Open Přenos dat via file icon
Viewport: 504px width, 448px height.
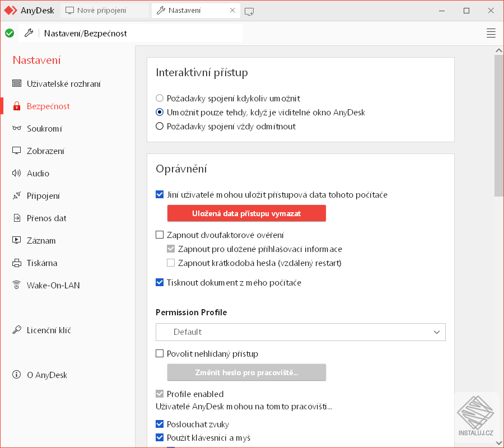[x=16, y=218]
